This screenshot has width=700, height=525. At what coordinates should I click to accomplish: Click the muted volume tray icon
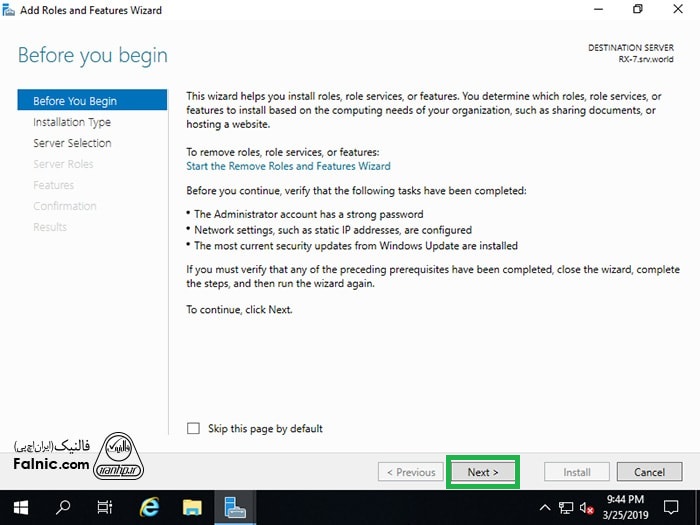(586, 507)
